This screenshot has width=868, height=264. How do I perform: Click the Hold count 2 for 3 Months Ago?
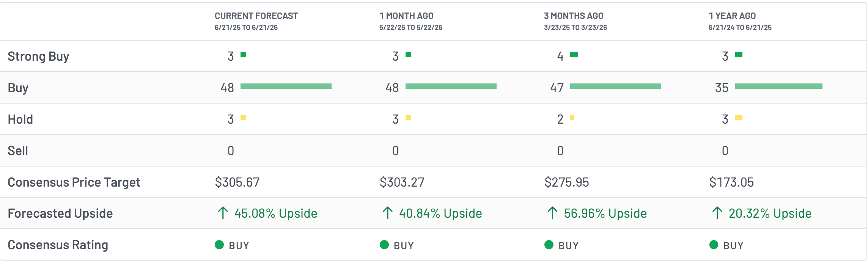point(560,119)
